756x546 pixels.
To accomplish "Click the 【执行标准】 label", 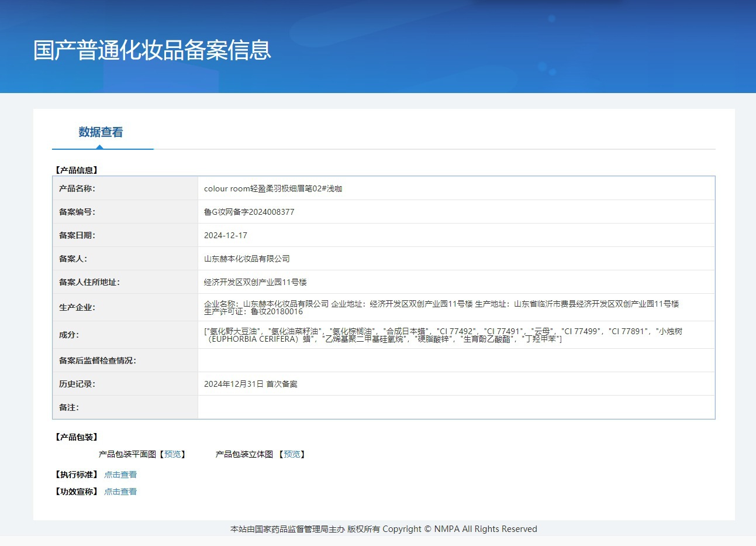I will pyautogui.click(x=77, y=475).
